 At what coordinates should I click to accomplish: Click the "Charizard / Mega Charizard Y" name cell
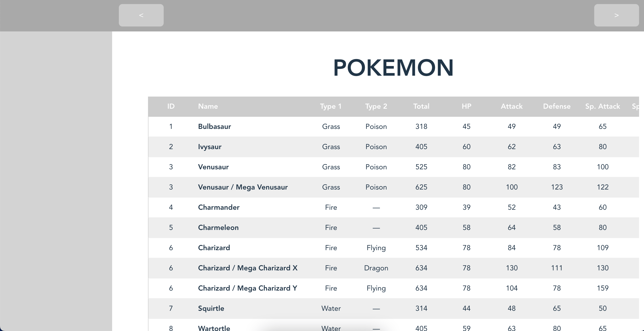pos(248,288)
